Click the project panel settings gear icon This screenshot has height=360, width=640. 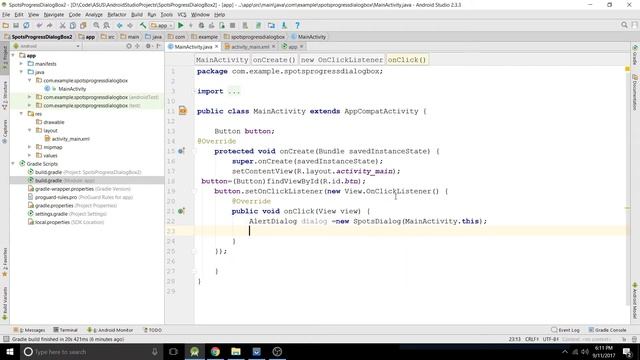point(148,46)
